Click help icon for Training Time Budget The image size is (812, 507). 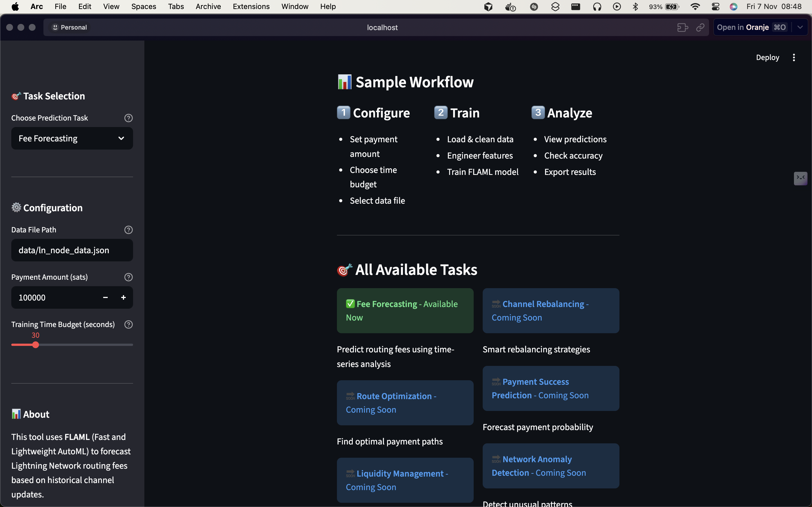point(128,324)
